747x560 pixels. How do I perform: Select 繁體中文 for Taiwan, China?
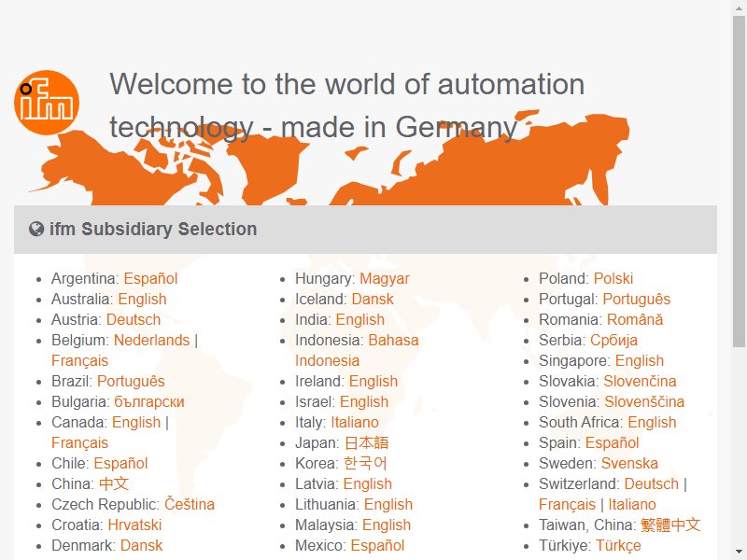point(670,525)
